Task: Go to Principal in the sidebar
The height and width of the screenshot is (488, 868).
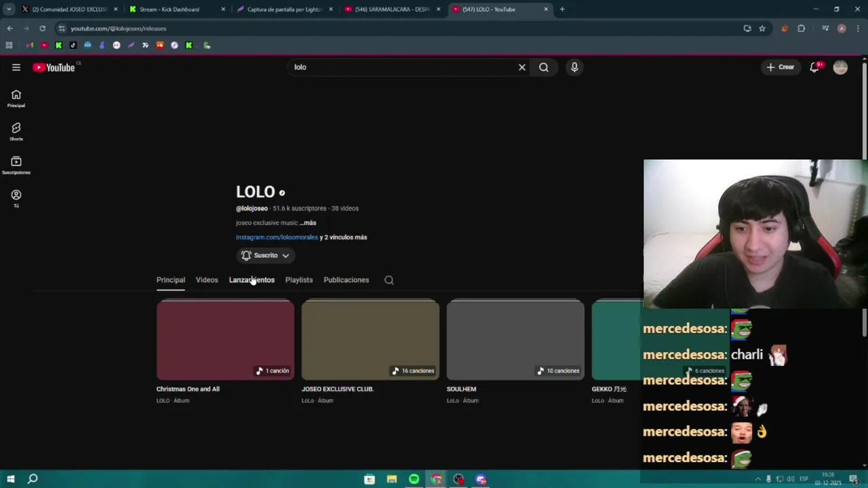Action: (16, 99)
